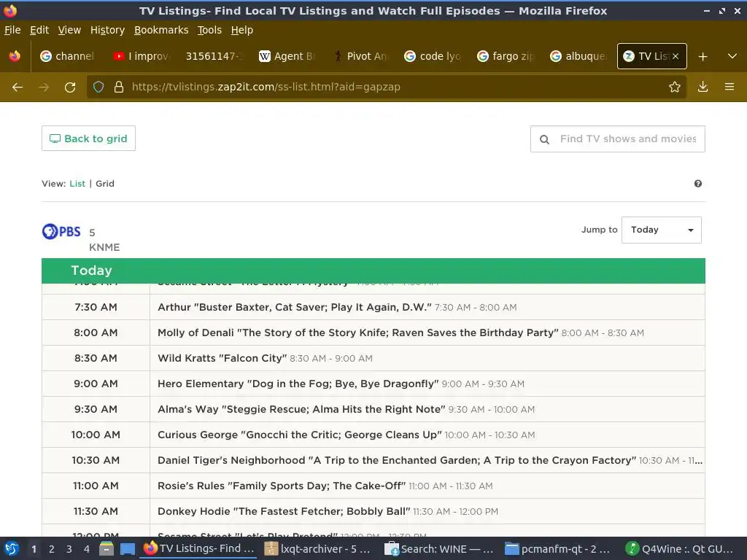This screenshot has width=747, height=560.
Task: Click the forward navigation arrow
Action: (x=44, y=87)
